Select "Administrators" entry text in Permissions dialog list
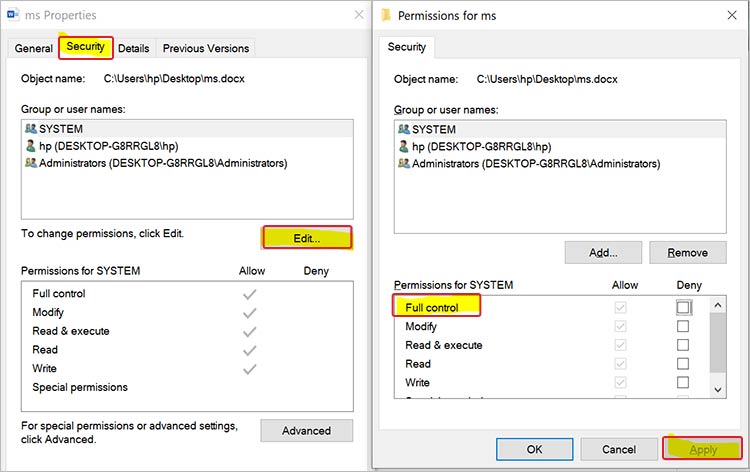This screenshot has height=472, width=750. [536, 164]
